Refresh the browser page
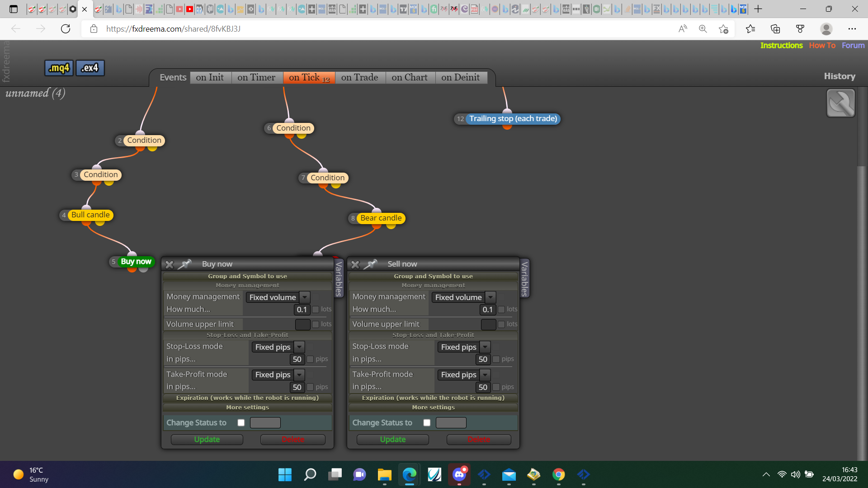This screenshot has height=488, width=868. tap(66, 29)
